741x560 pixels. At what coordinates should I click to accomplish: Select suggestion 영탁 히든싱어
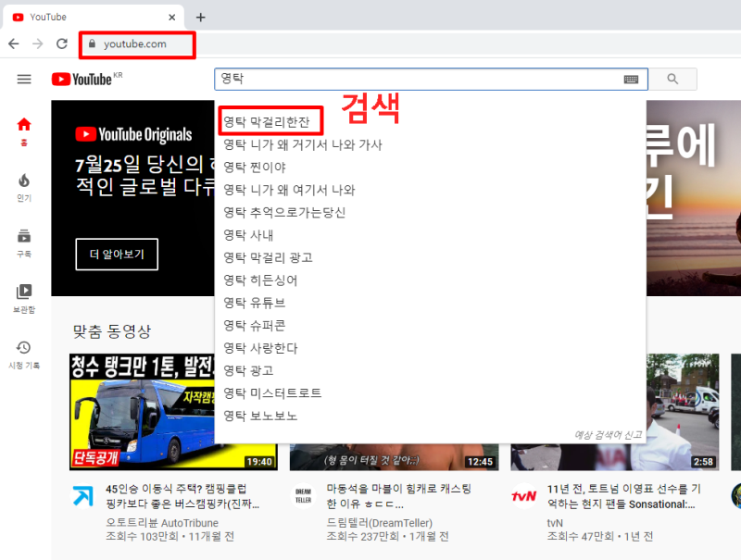[x=260, y=280]
